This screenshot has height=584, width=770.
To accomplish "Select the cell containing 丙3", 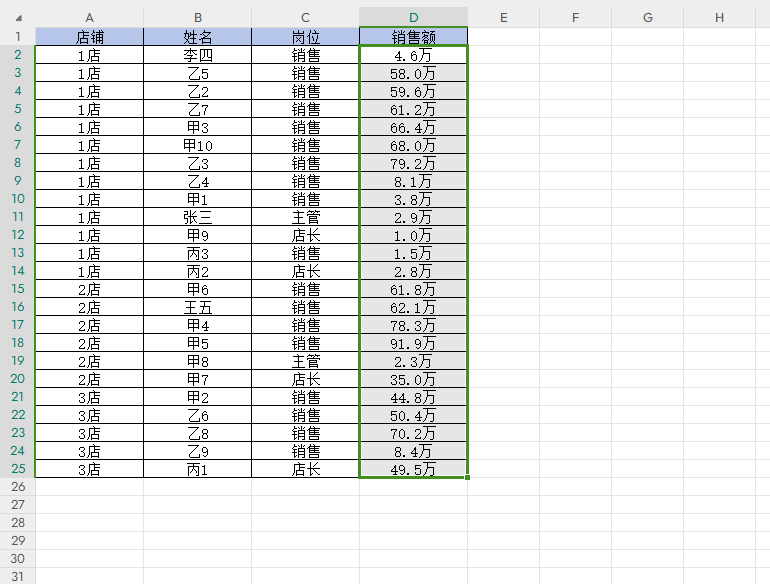I will (197, 253).
